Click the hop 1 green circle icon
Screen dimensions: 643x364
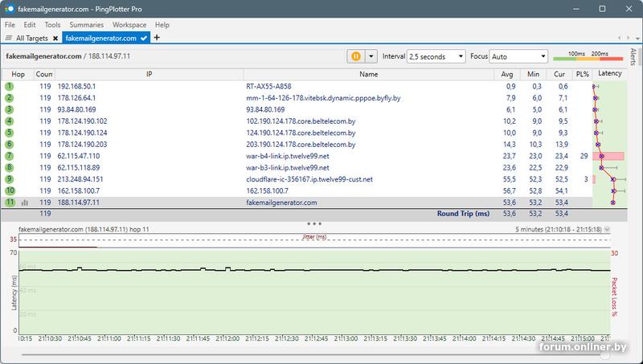(10, 86)
